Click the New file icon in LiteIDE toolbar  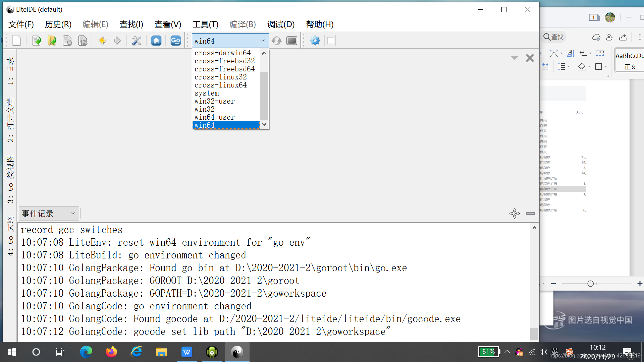(x=16, y=41)
